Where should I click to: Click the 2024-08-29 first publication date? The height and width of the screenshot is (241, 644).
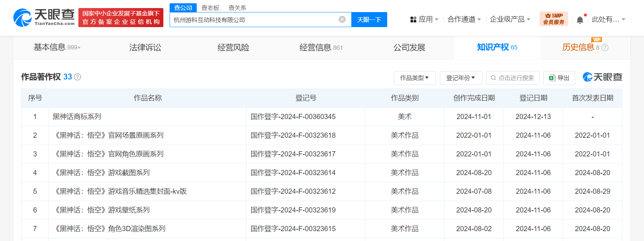click(593, 192)
